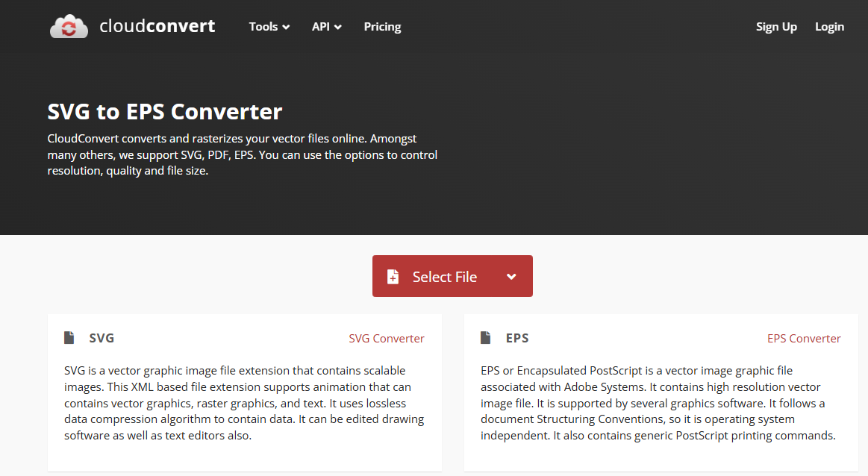The height and width of the screenshot is (476, 868).
Task: Click the Sign Up button
Action: pos(776,27)
